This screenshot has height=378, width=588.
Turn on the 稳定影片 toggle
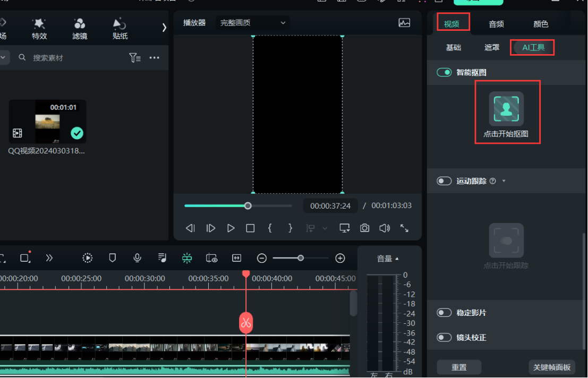click(x=444, y=313)
